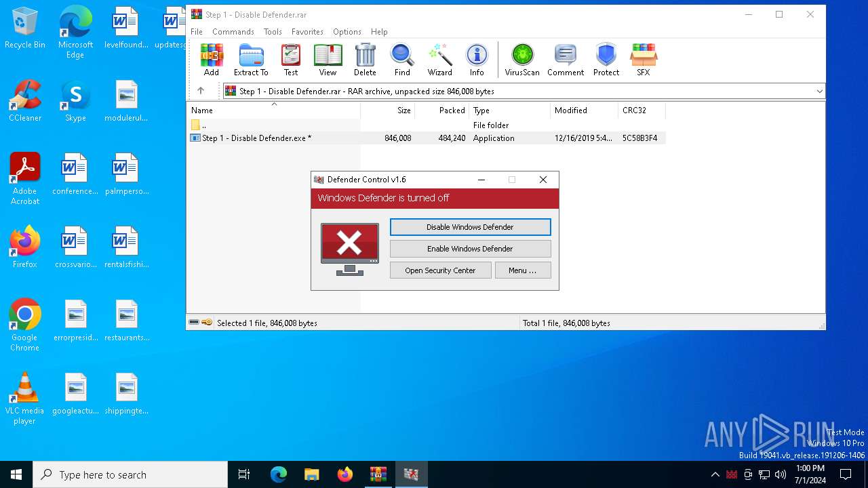Screen dimensions: 868x488
Task: Open VLC media player desktop shortcut
Action: 25,399
